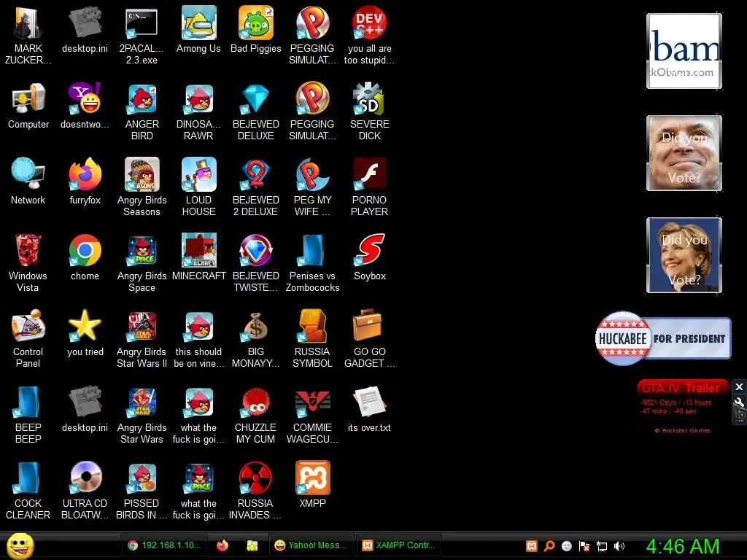Click the Hillary 'Did you Vote?' gadget
Screen dimensions: 747x560
tap(684, 254)
